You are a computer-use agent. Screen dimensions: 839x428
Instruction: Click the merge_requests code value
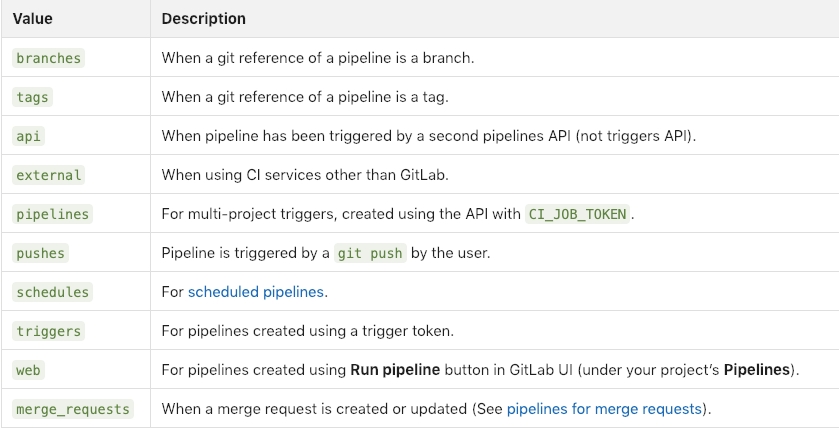click(x=73, y=409)
